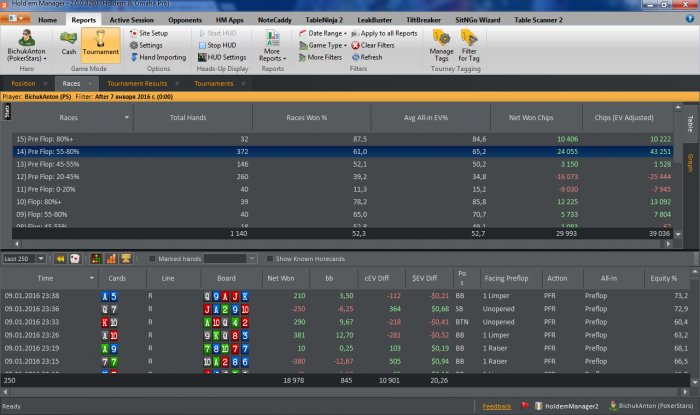
Task: Click BichukAnton (PokerStars) in status bar
Action: [651, 406]
